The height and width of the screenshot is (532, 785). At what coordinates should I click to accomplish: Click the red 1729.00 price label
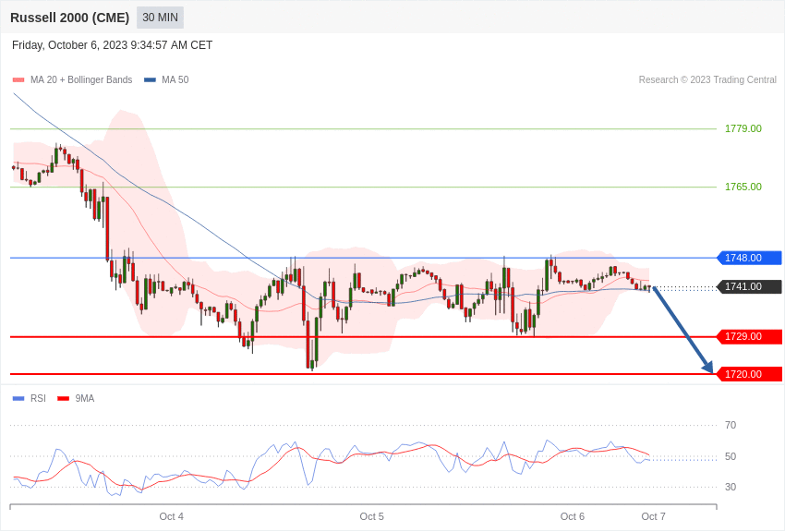pyautogui.click(x=750, y=336)
